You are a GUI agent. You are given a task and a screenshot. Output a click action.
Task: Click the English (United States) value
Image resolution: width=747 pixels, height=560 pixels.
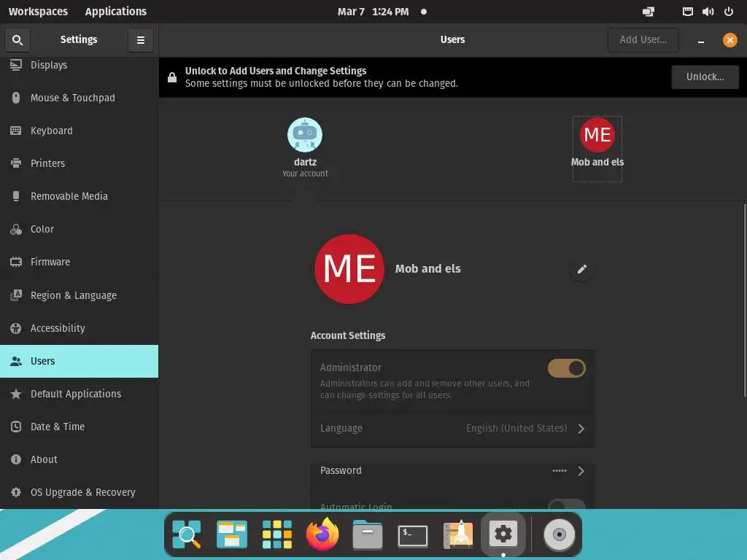click(x=516, y=428)
